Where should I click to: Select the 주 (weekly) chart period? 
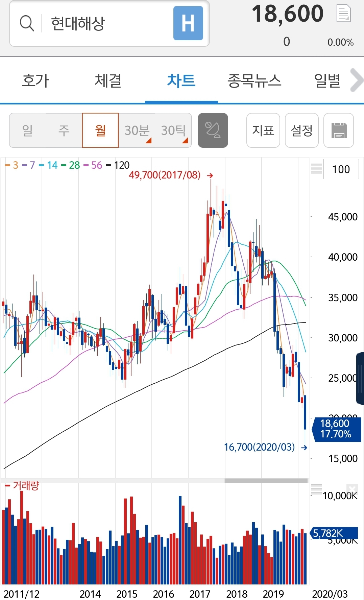point(64,130)
